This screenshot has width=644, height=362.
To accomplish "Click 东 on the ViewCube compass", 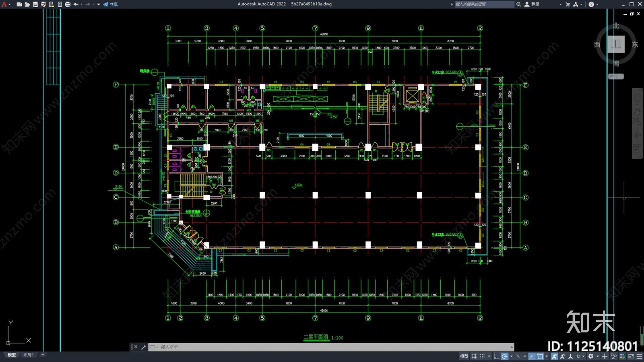I will (635, 44).
